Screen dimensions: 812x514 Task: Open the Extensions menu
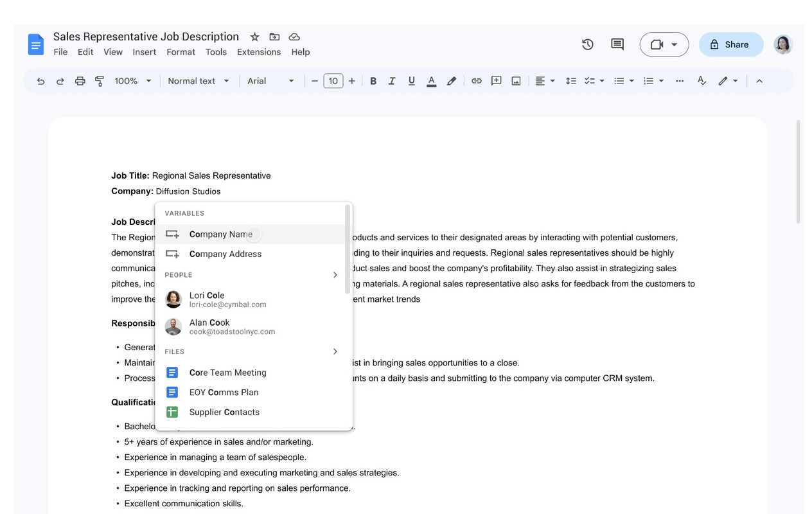point(259,52)
